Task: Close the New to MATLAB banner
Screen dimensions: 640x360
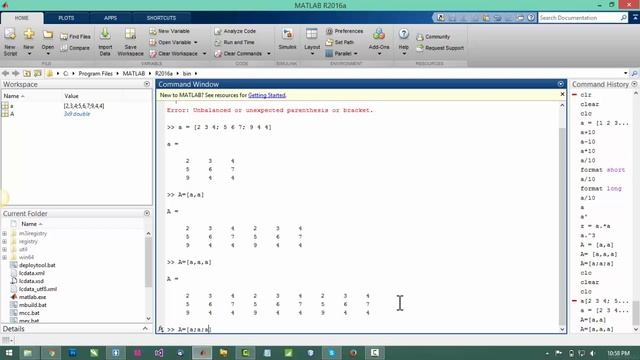Action: click(562, 94)
